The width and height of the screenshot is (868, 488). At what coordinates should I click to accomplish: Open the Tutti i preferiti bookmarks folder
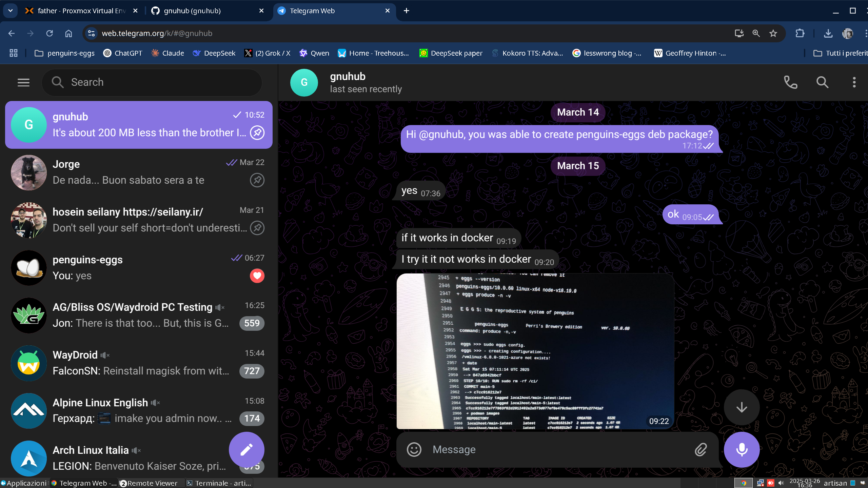tap(840, 53)
